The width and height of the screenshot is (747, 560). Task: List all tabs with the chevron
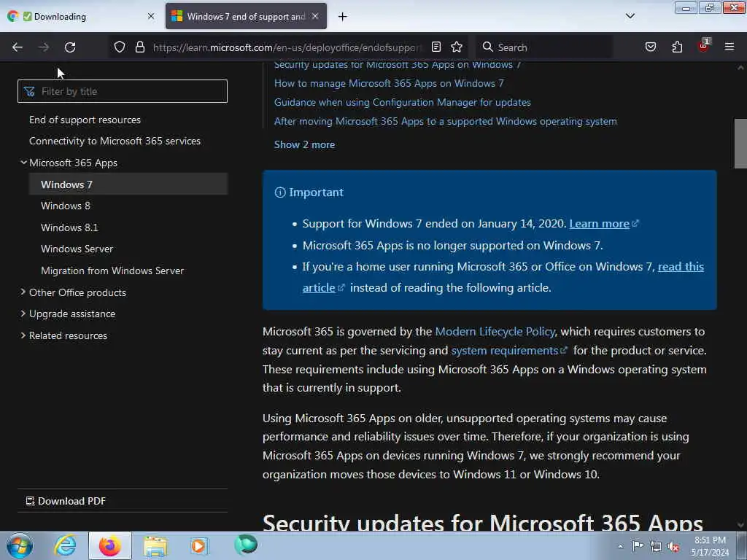[630, 16]
